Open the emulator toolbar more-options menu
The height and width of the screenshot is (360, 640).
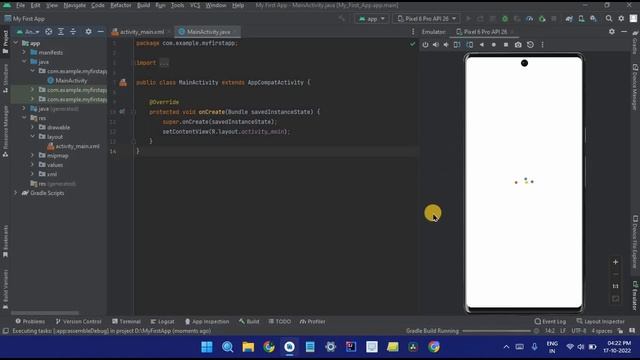pos(542,45)
